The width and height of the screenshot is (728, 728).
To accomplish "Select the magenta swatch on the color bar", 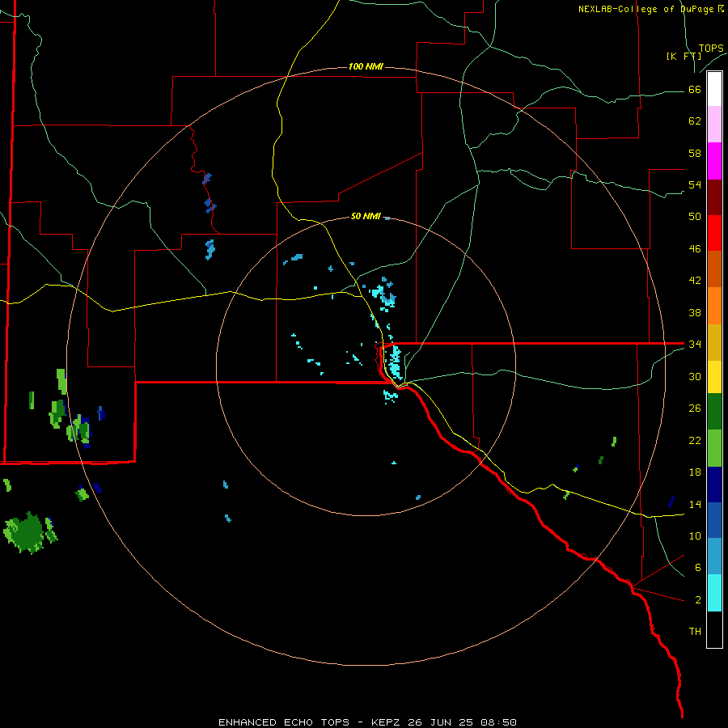I will 714,161.
